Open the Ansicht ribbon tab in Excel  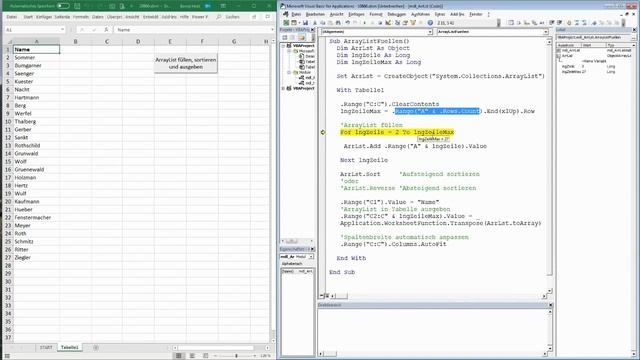(132, 17)
